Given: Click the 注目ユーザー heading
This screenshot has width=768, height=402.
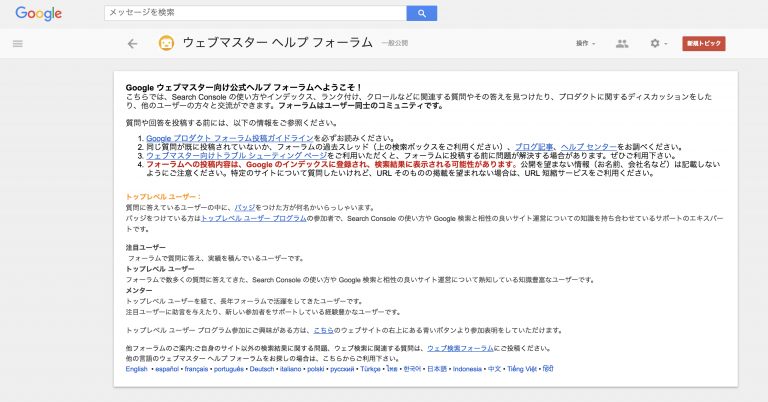Looking at the screenshot, I should coord(146,248).
